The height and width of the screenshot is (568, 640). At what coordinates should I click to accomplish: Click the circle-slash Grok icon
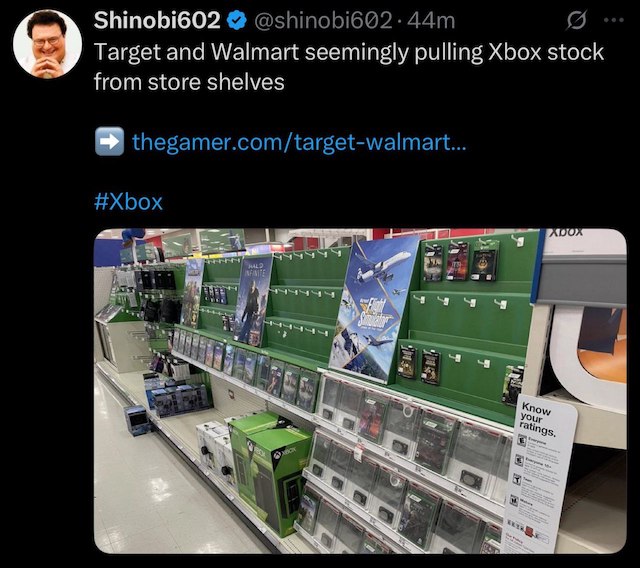(x=576, y=20)
